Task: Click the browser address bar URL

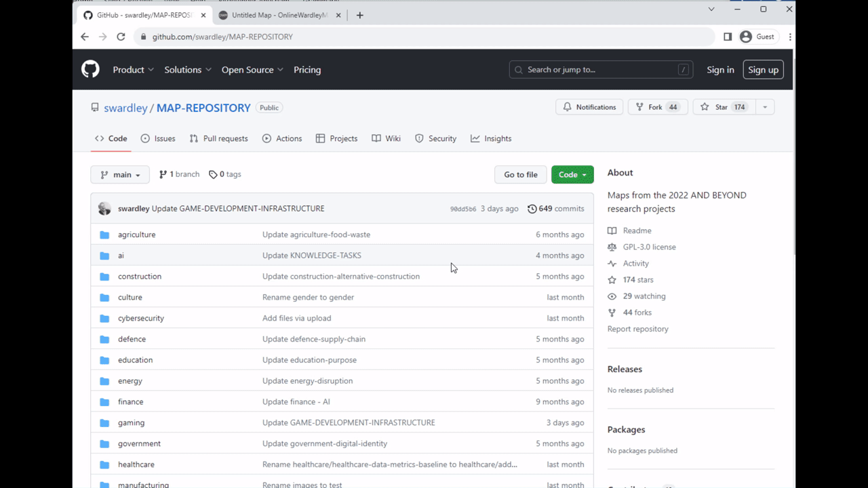Action: tap(222, 37)
